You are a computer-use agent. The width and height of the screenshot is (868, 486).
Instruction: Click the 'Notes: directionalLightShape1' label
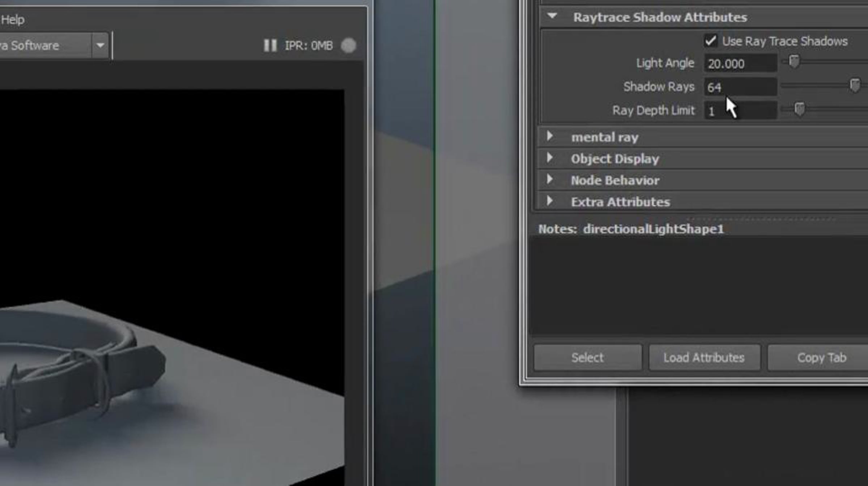(631, 229)
